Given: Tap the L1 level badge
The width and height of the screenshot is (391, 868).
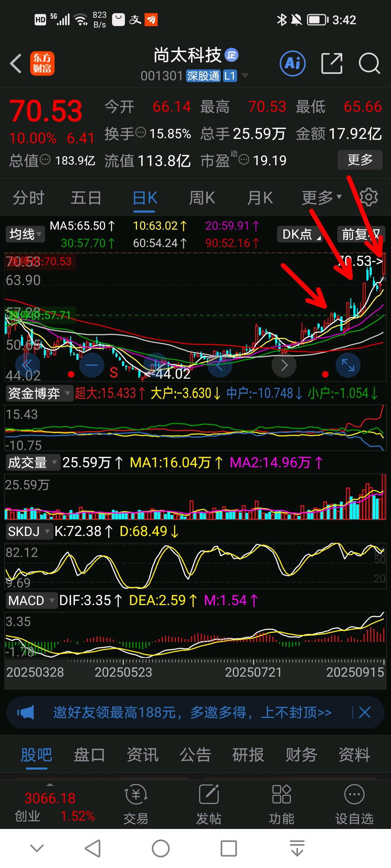Looking at the screenshot, I should (230, 76).
